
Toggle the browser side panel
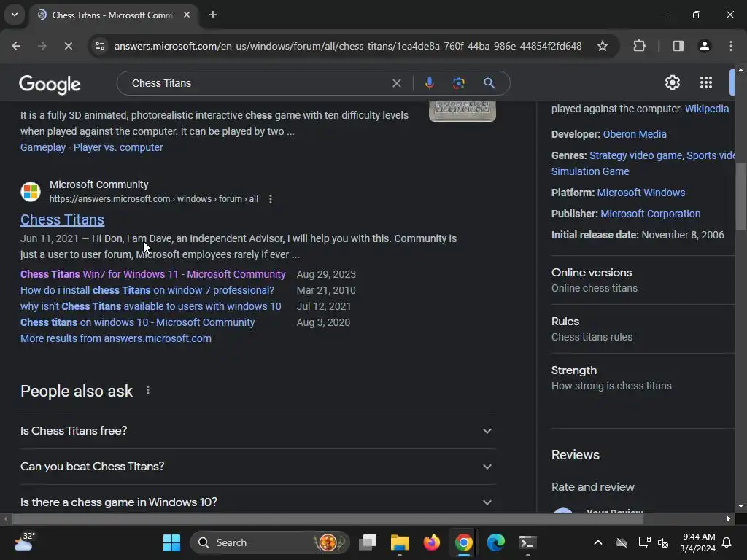678,46
